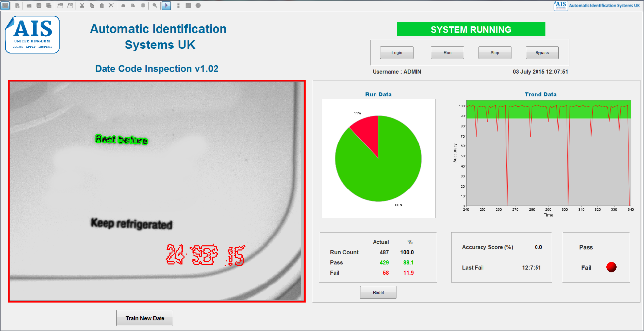Click the 'Pass' label in the status panel

[586, 247]
